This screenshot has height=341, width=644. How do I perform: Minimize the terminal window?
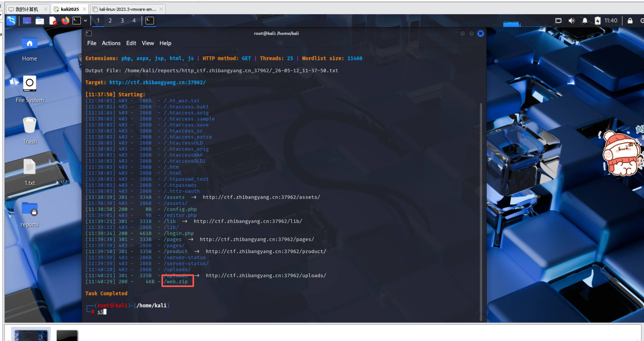pyautogui.click(x=463, y=34)
